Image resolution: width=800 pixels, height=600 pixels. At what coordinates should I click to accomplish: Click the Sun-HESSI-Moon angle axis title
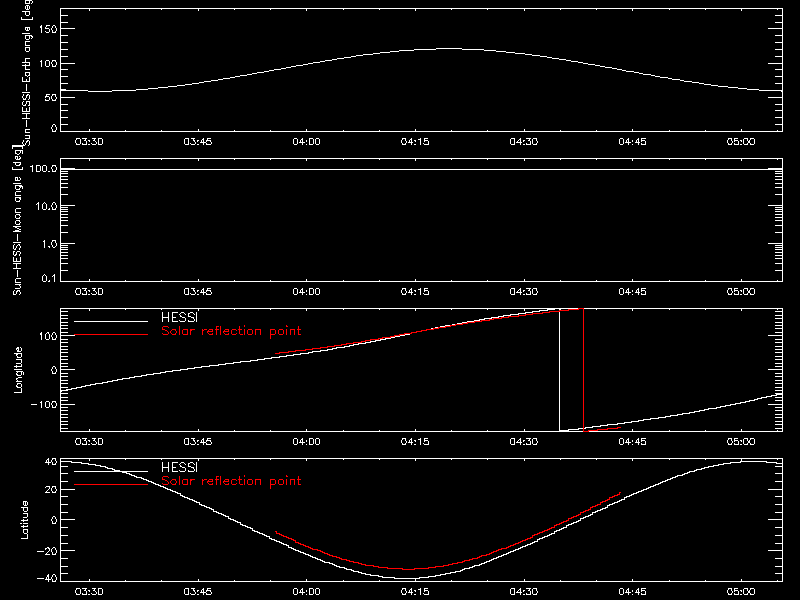click(x=17, y=220)
